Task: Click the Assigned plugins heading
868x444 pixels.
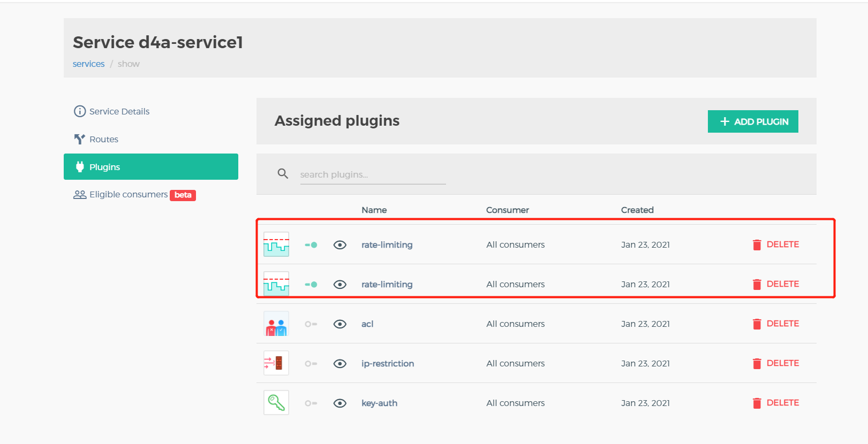Action: [x=337, y=121]
